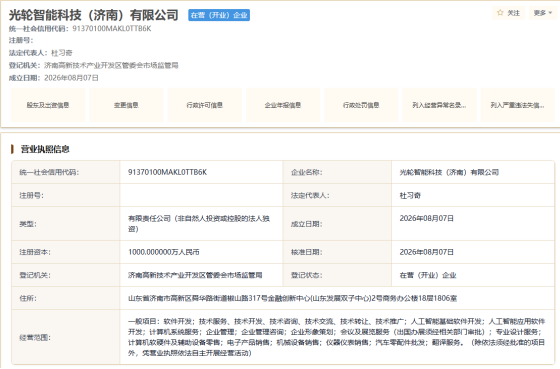The width and height of the screenshot is (560, 369).
Task: Click the 注册号 label in table
Action: (31, 195)
